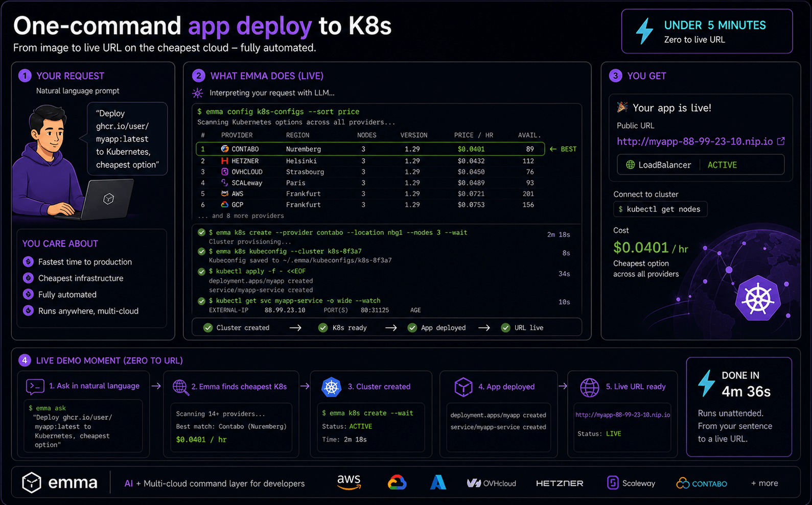Click the Strasbourg region cell
This screenshot has width=812, height=505.
(x=305, y=172)
